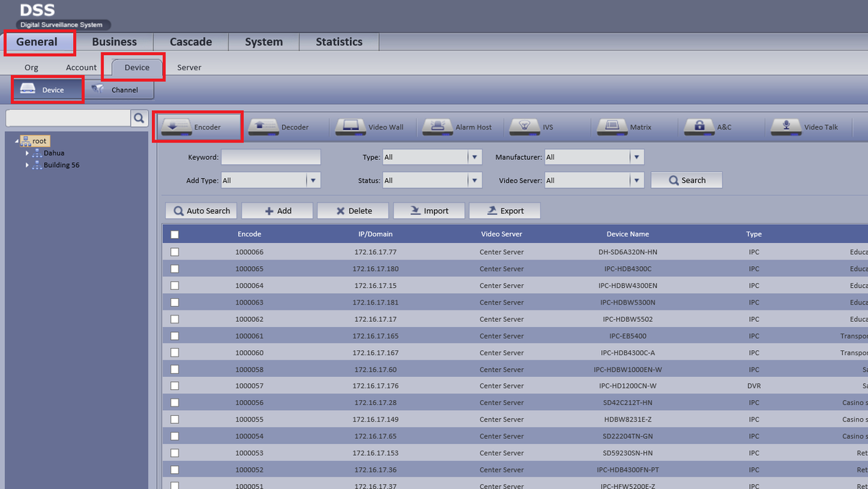The image size is (868, 489).
Task: Tick the checkbox for encode 1000066
Action: pyautogui.click(x=174, y=252)
